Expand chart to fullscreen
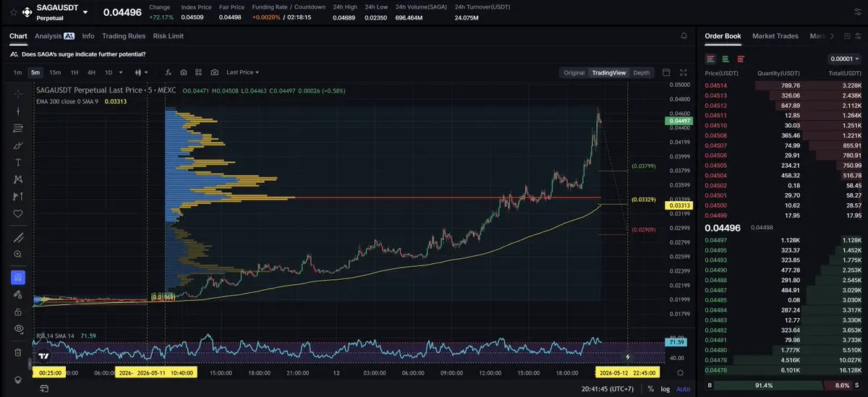This screenshot has width=868, height=397. click(684, 72)
